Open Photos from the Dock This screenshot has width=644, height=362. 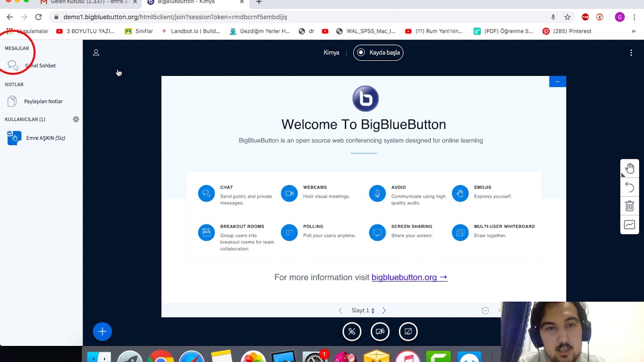pyautogui.click(x=253, y=356)
